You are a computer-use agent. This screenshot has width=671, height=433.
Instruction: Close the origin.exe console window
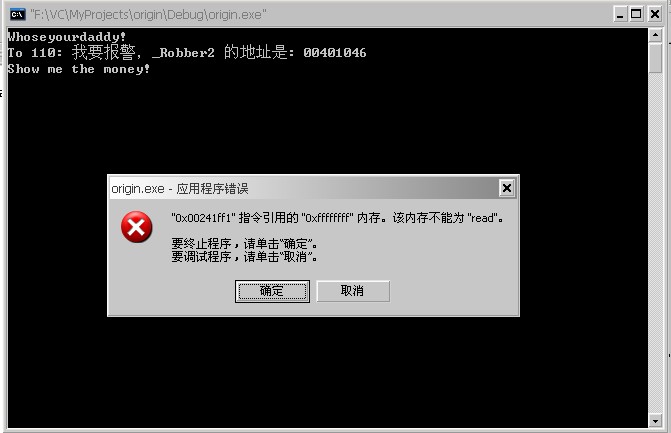coord(654,14)
